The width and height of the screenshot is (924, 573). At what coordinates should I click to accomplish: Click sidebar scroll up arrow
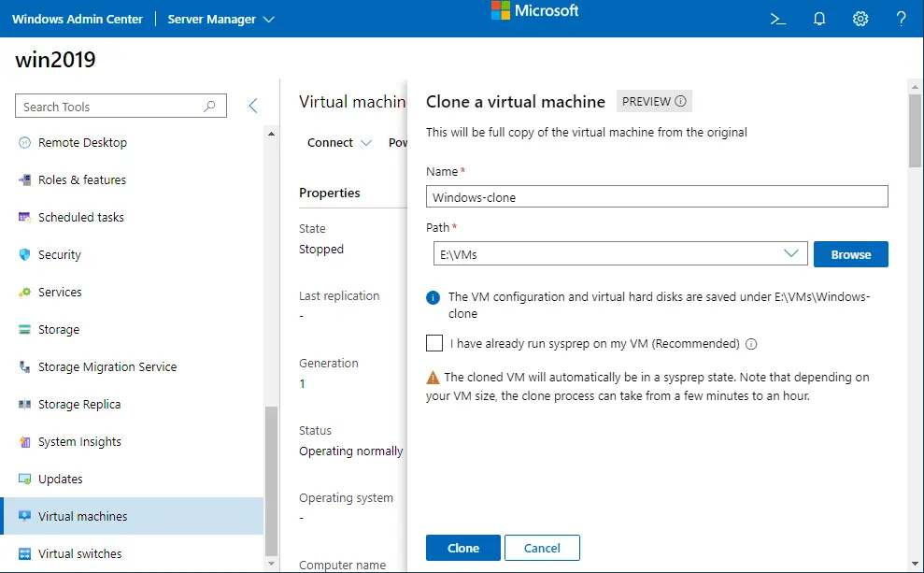click(x=271, y=134)
